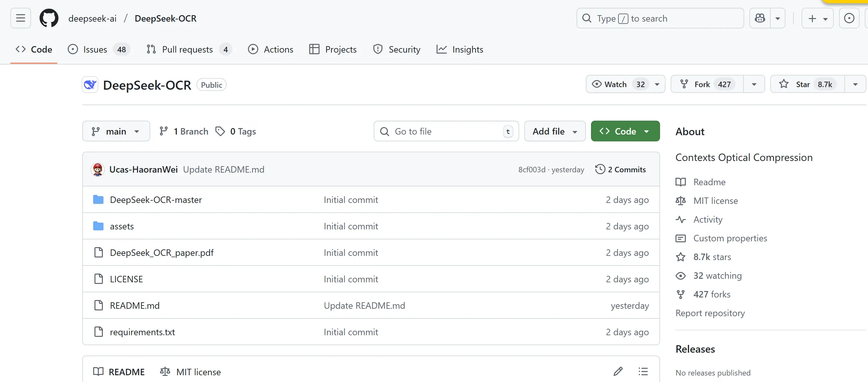The height and width of the screenshot is (382, 868).
Task: Open the Copilot chat icon
Action: [760, 18]
